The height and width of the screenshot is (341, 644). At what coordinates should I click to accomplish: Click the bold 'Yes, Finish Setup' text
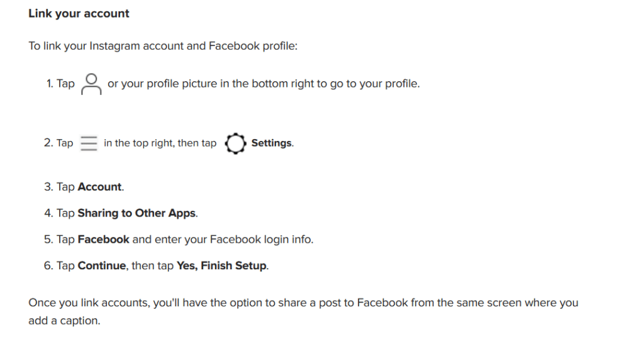(x=221, y=266)
